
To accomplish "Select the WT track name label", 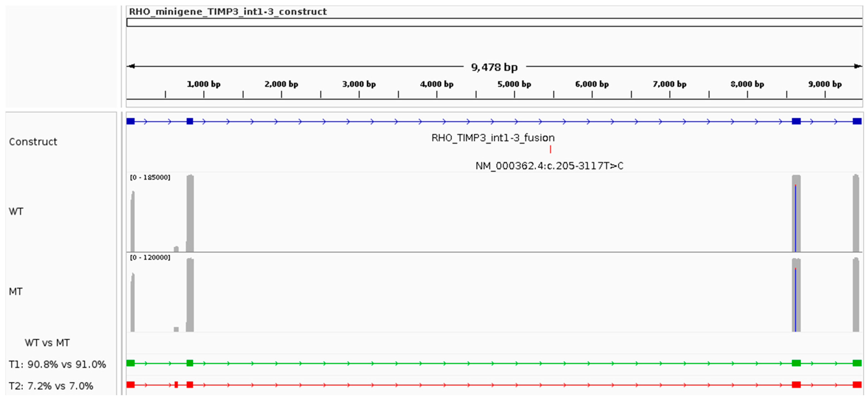I will click(x=16, y=212).
